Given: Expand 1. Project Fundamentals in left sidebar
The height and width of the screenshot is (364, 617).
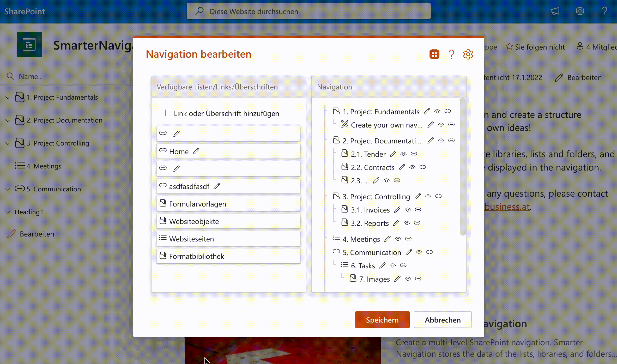Looking at the screenshot, I should click(x=8, y=98).
